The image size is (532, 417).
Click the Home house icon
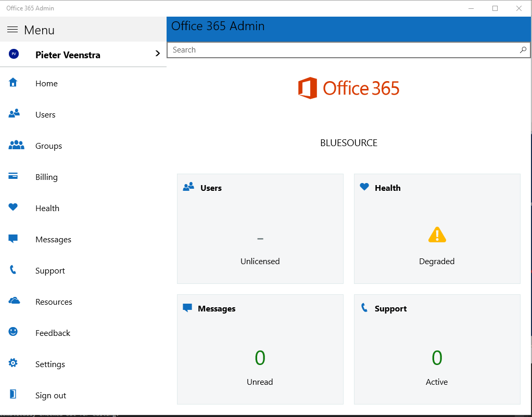tap(13, 82)
